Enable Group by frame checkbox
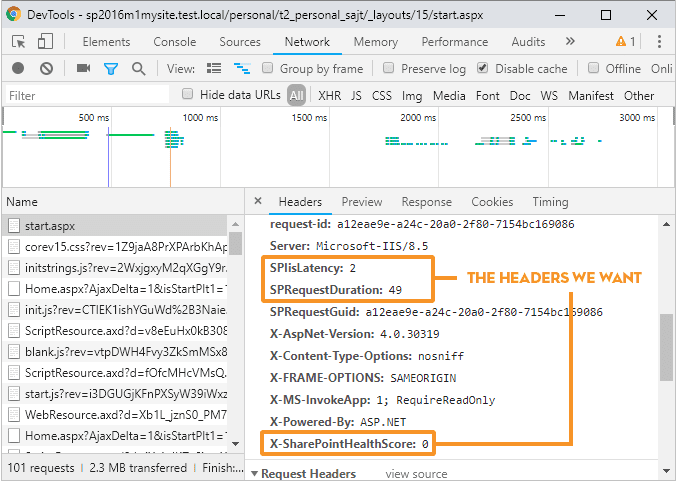Screen dimensions: 676x482 (x=268, y=68)
